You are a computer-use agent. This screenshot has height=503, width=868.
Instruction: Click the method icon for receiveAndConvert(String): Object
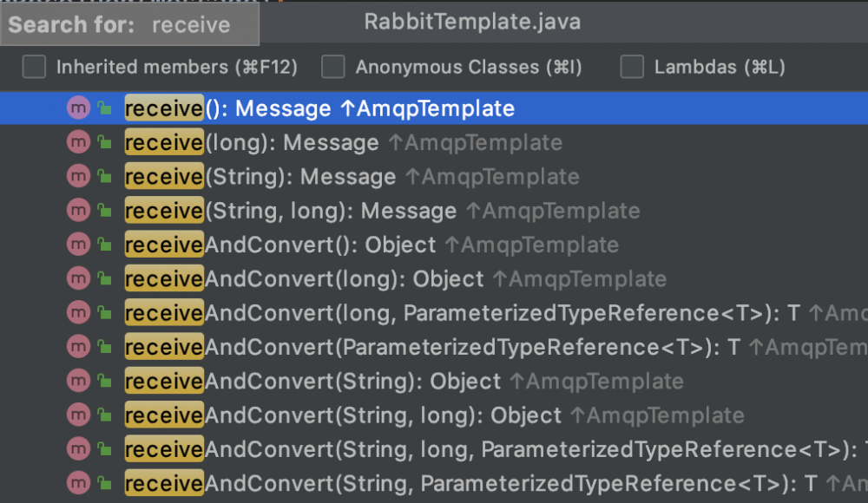(x=78, y=381)
